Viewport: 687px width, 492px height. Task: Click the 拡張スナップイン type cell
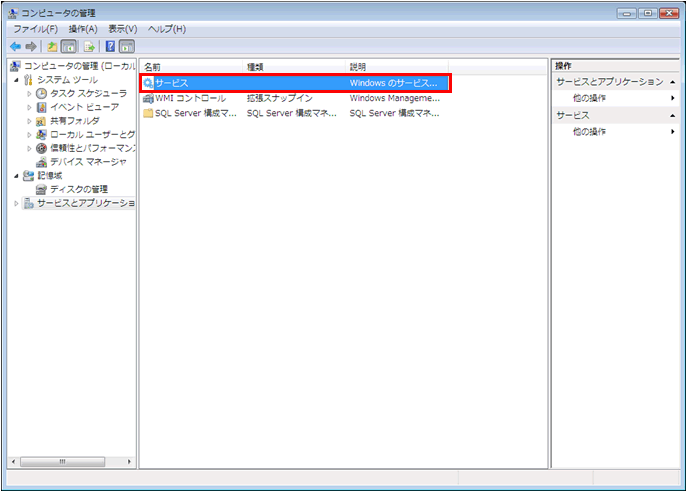pos(280,98)
